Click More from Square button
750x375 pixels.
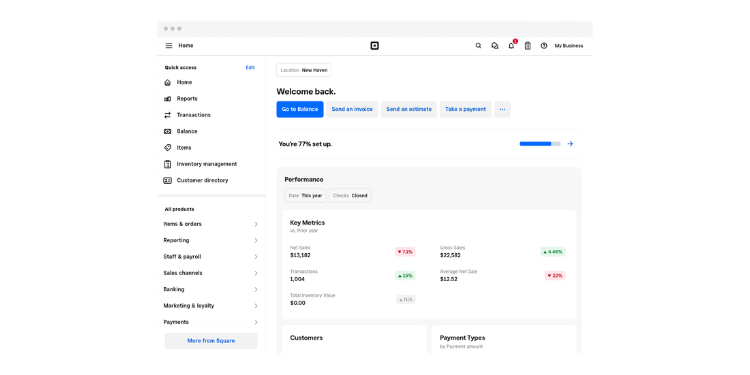(211, 341)
